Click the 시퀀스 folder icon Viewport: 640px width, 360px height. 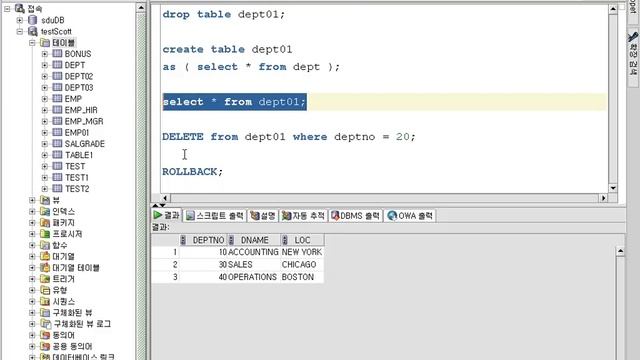click(x=45, y=301)
